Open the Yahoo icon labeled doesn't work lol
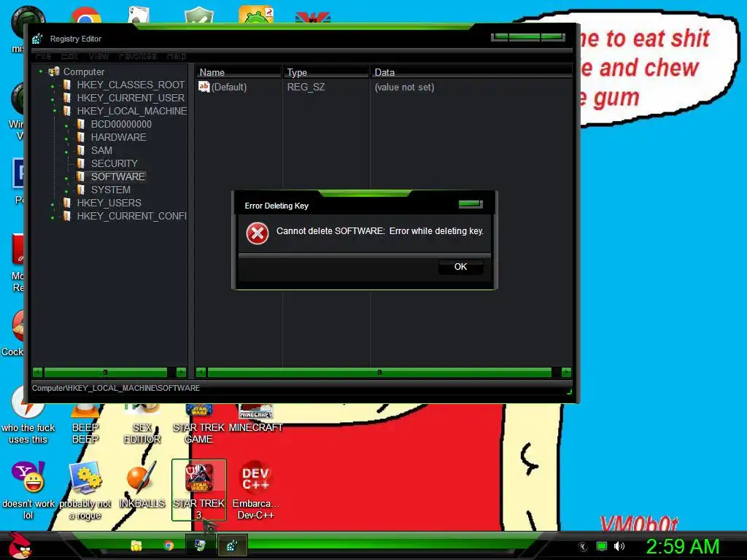Screen dimensions: 747x560 tap(28, 491)
